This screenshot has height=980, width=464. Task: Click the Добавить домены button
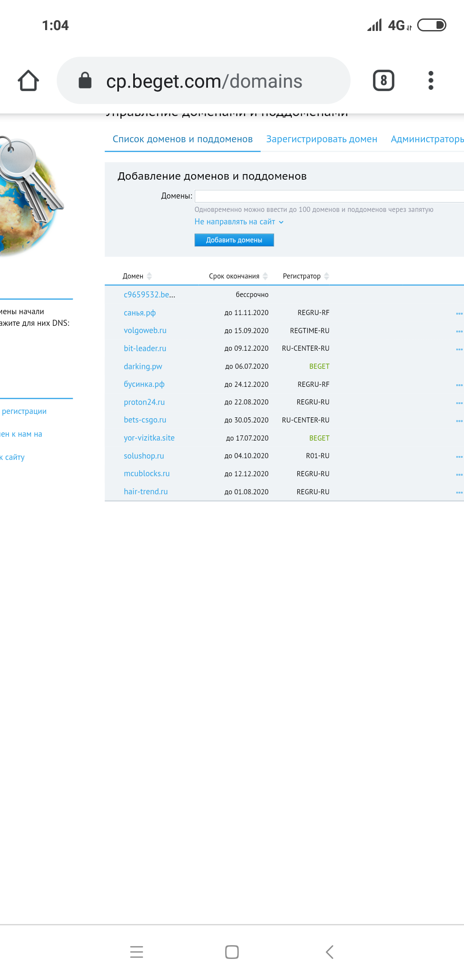coord(234,240)
